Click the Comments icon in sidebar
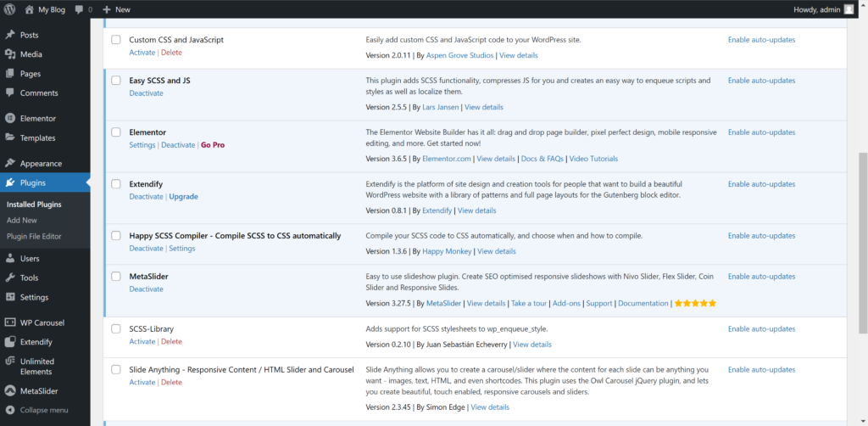The width and height of the screenshot is (868, 426). click(x=9, y=93)
